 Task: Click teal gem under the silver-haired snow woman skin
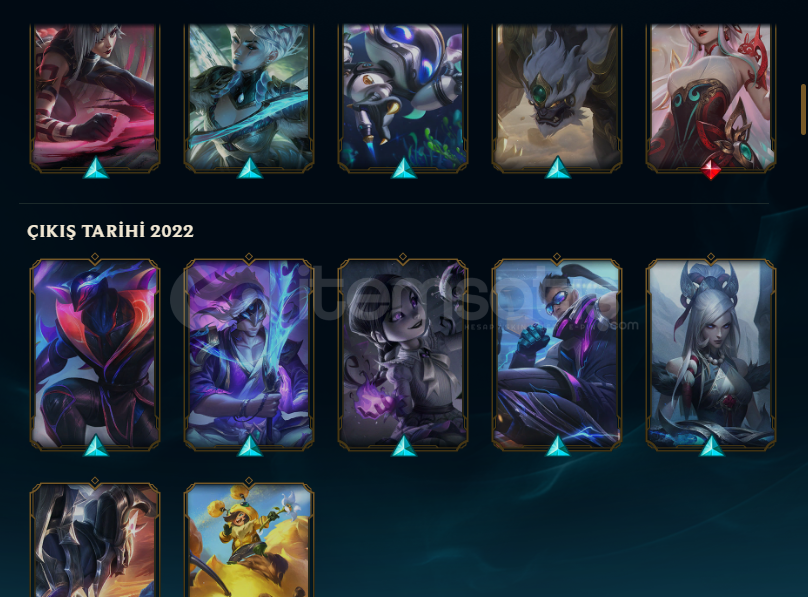pyautogui.click(x=711, y=446)
